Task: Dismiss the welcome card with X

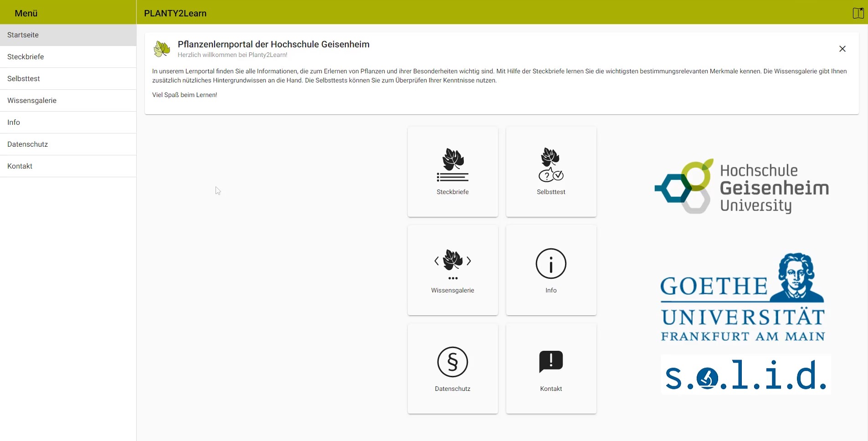Action: (x=842, y=49)
